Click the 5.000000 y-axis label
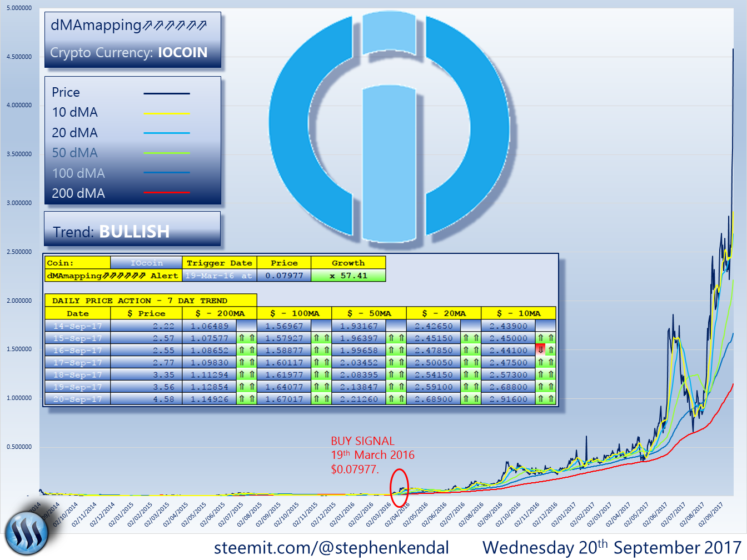 (19, 8)
